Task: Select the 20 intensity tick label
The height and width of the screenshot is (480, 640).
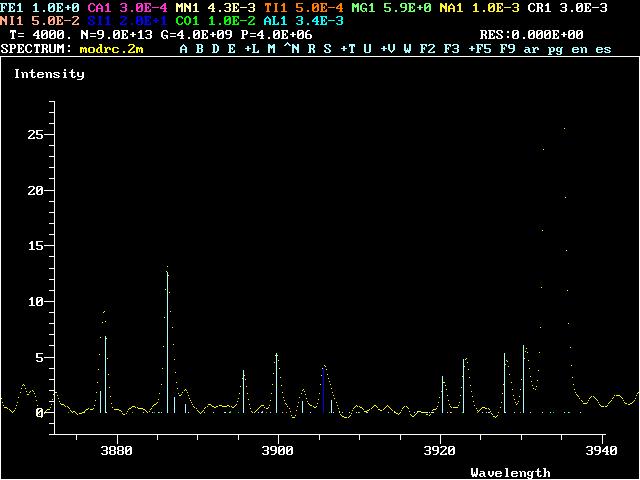Action: 35,191
